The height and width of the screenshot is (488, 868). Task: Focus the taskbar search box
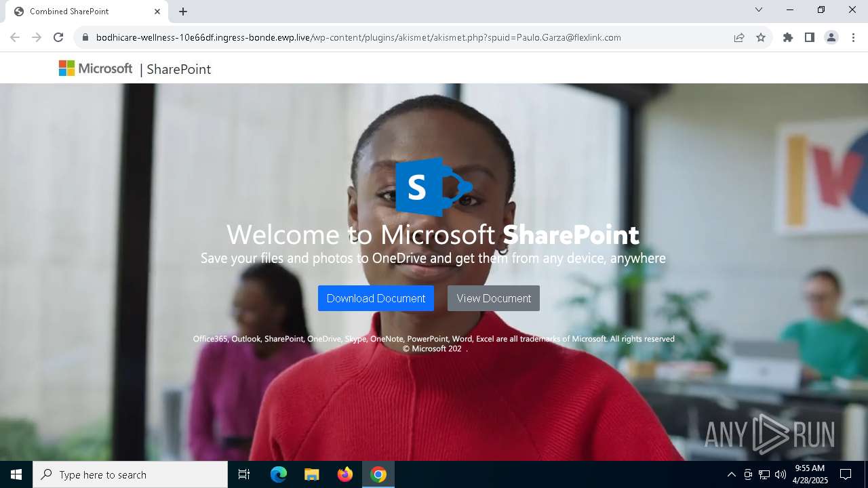130,474
